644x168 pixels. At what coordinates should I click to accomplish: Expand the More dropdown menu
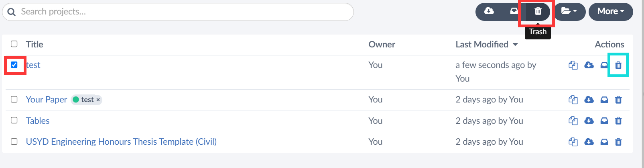(x=611, y=12)
